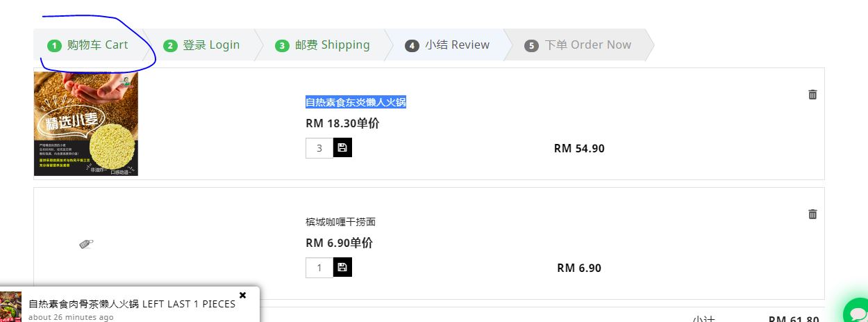Delete 自热素食东炎懒人火锅 with trash icon

[812, 95]
